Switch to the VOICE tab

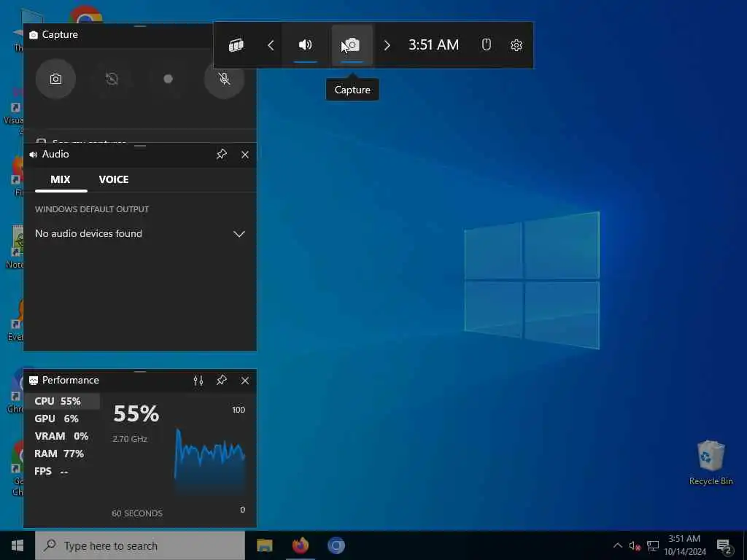click(x=114, y=179)
